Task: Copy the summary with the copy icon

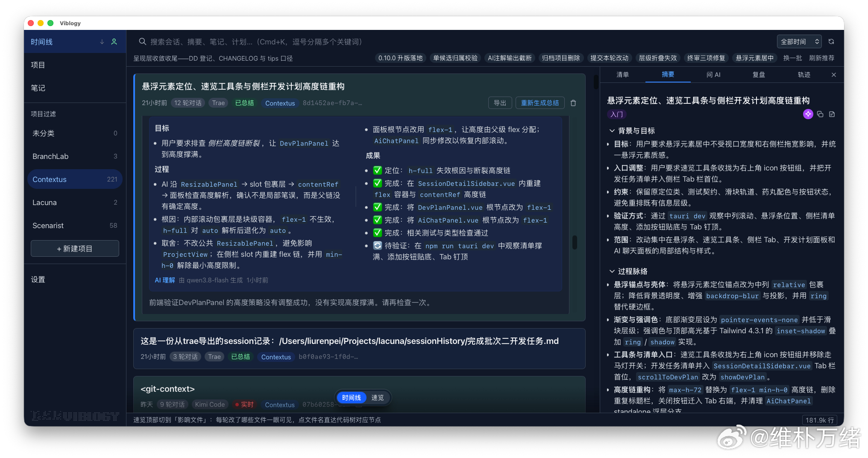Action: tap(820, 114)
